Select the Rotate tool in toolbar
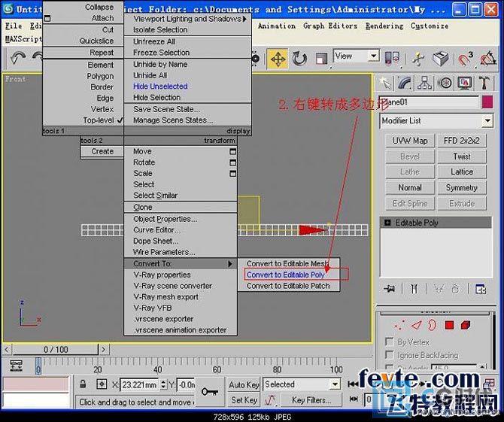Screen dimensions: 504x422 pyautogui.click(x=299, y=59)
